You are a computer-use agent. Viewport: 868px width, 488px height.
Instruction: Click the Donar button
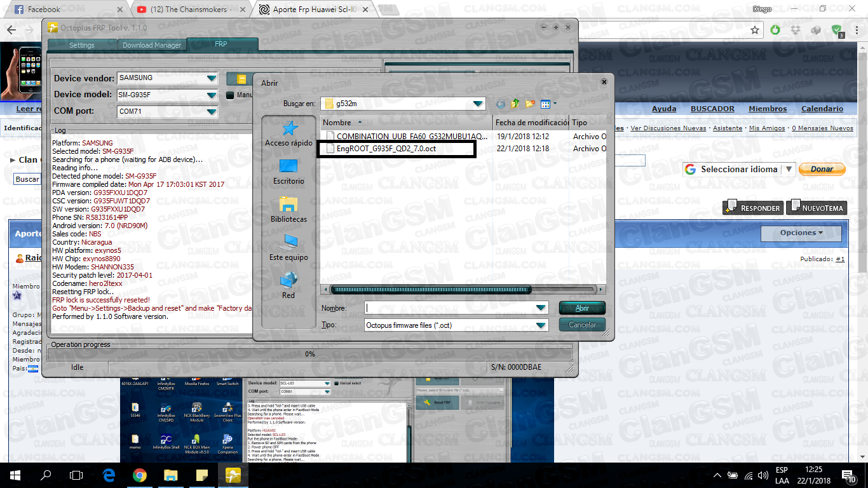tap(822, 170)
